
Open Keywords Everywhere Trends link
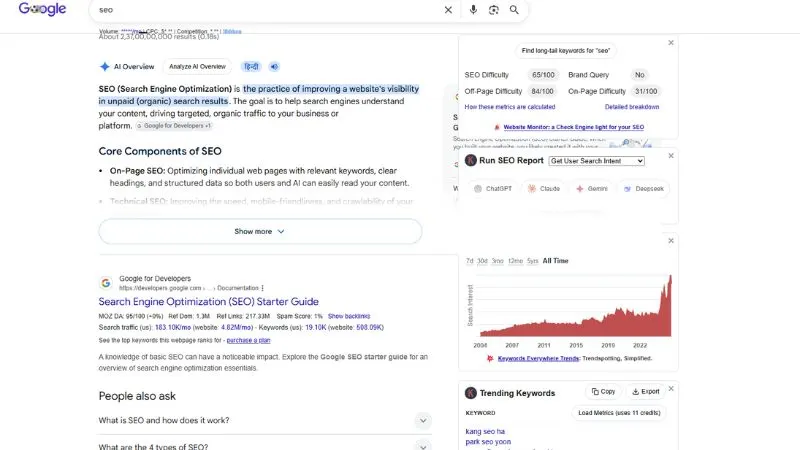click(538, 359)
